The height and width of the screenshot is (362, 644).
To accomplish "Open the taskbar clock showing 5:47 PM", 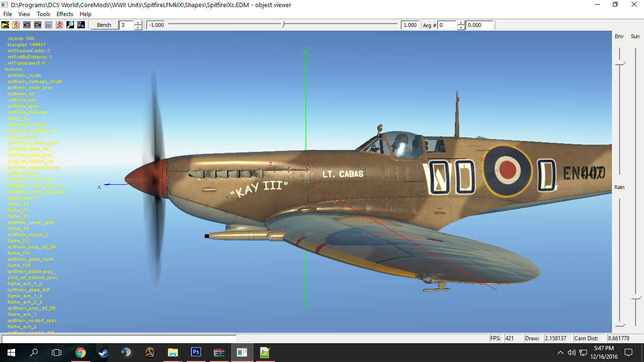I will point(603,353).
